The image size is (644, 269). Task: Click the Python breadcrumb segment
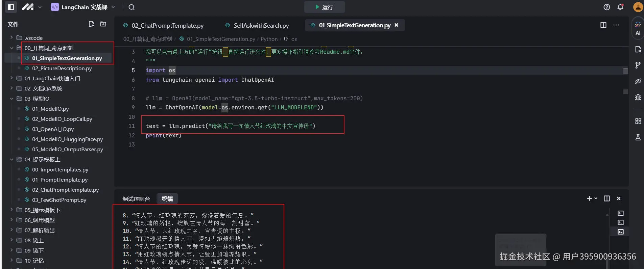(x=269, y=39)
